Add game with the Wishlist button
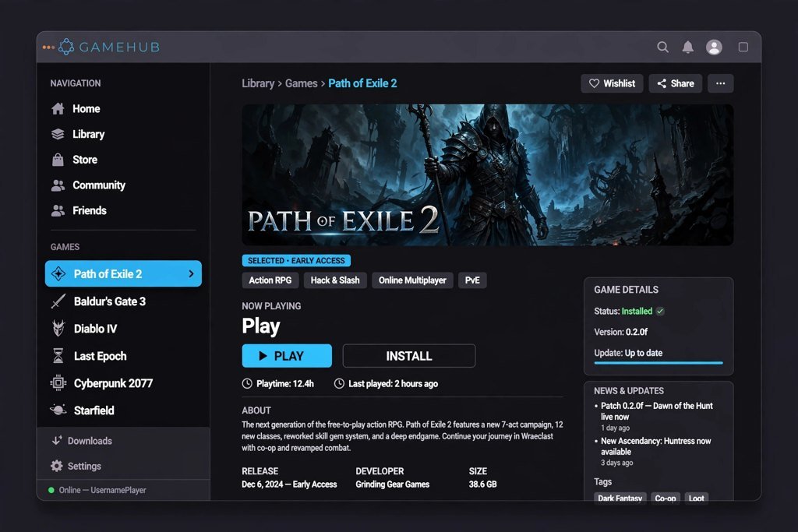798x532 pixels. coord(612,83)
